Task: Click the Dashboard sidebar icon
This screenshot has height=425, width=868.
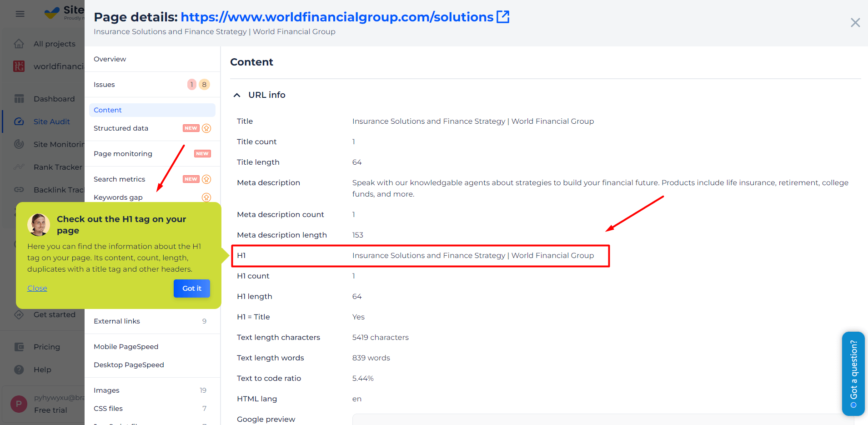Action: point(19,99)
